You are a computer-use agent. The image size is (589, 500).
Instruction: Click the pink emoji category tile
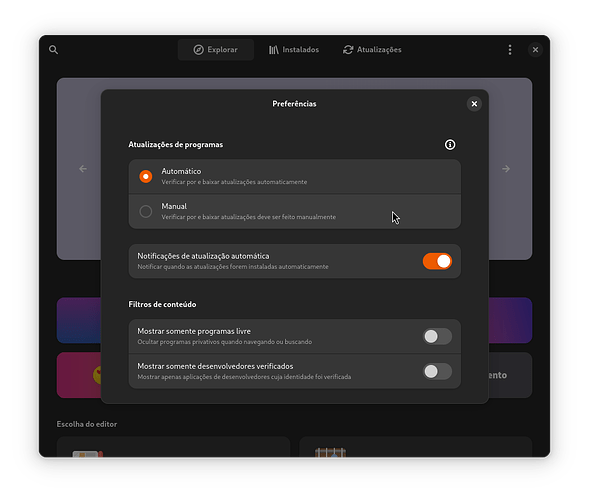pos(79,375)
